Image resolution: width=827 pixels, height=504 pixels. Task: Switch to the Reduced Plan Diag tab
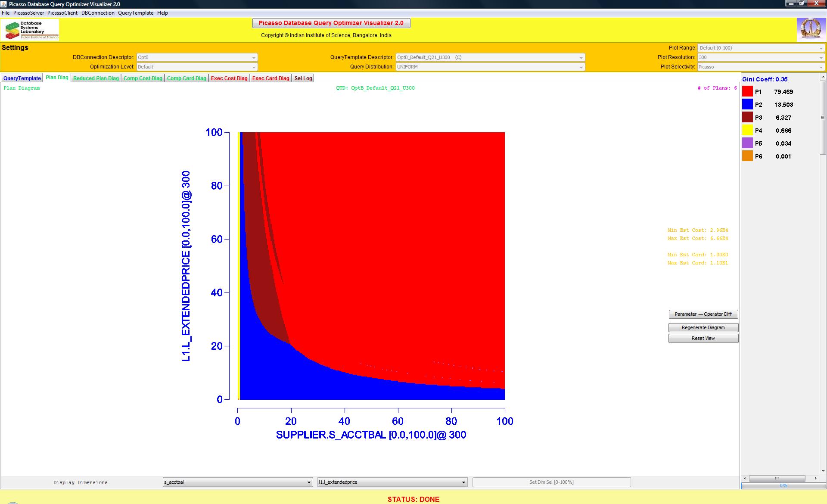(96, 78)
